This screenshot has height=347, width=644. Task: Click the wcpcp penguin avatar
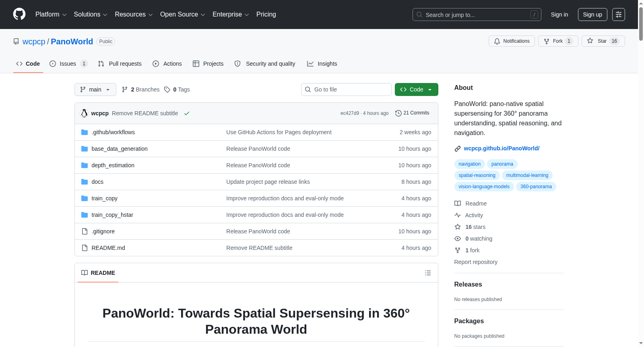(84, 113)
